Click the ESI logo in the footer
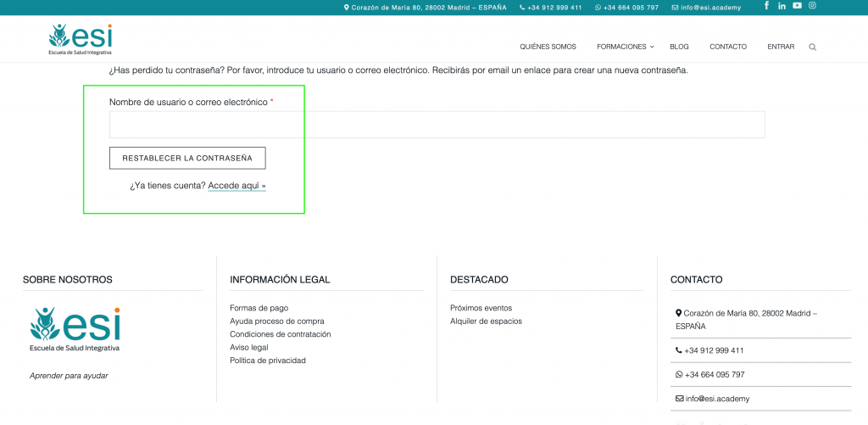 pyautogui.click(x=75, y=329)
